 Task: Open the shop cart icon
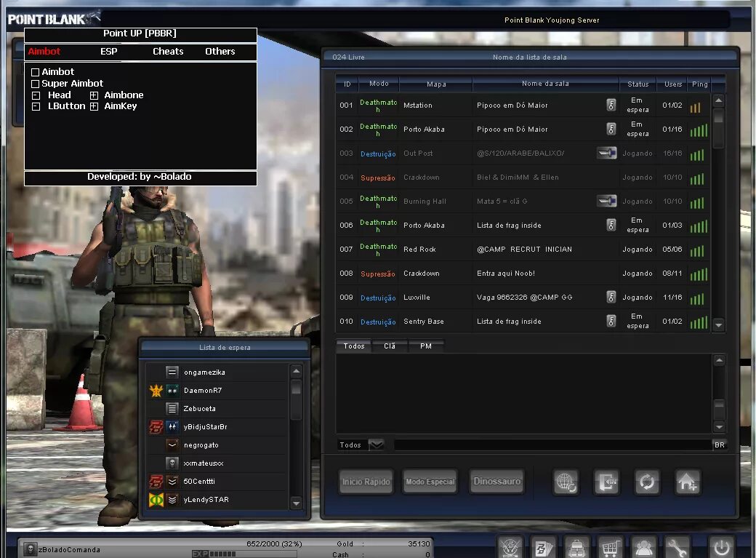611,547
